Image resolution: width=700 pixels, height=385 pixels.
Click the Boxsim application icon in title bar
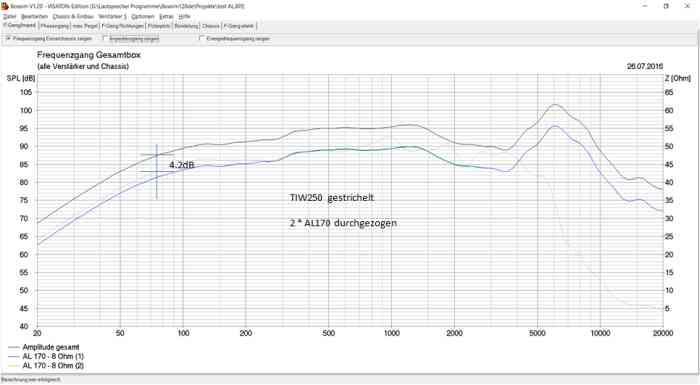[5, 6]
